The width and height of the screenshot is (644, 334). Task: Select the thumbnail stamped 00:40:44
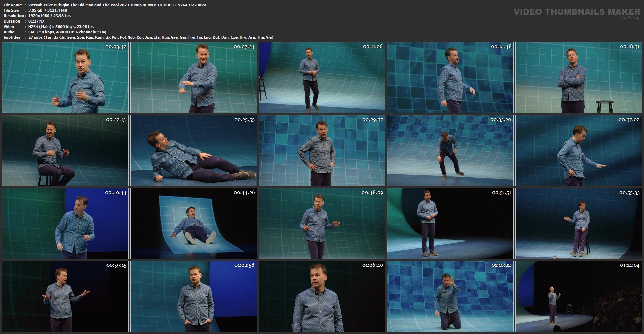pos(66,223)
